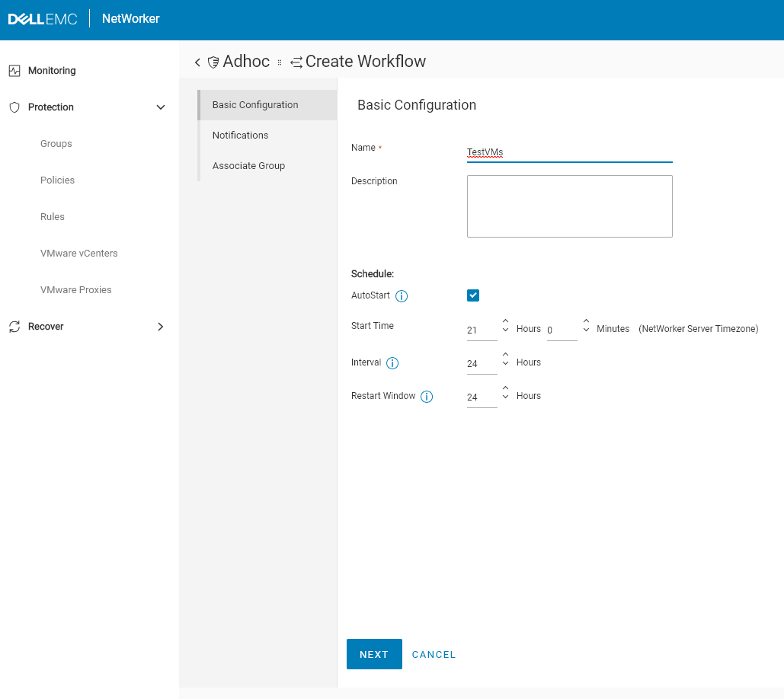Decrease Start Time hours with down arrow
Viewport: 784px width, 699px height.
tap(505, 330)
